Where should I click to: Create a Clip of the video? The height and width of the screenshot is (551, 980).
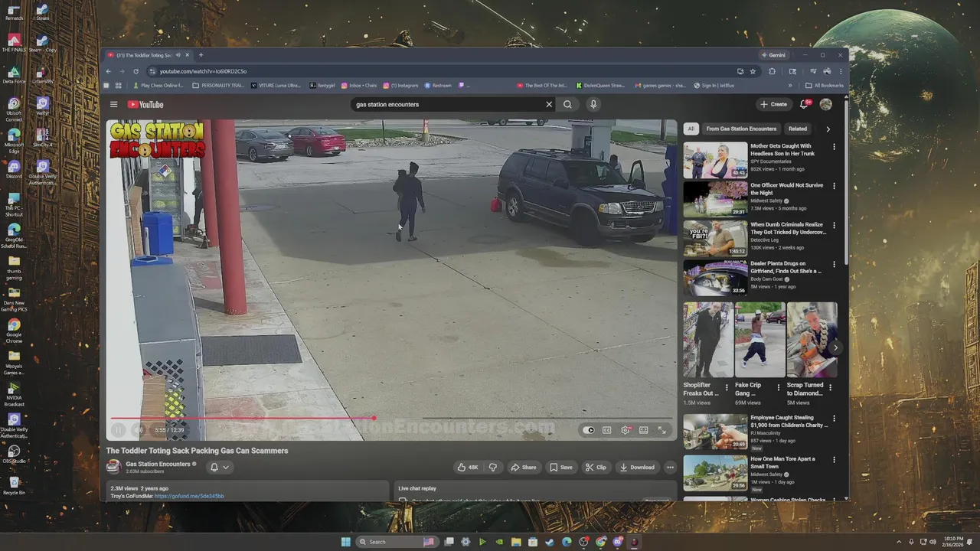tap(596, 468)
